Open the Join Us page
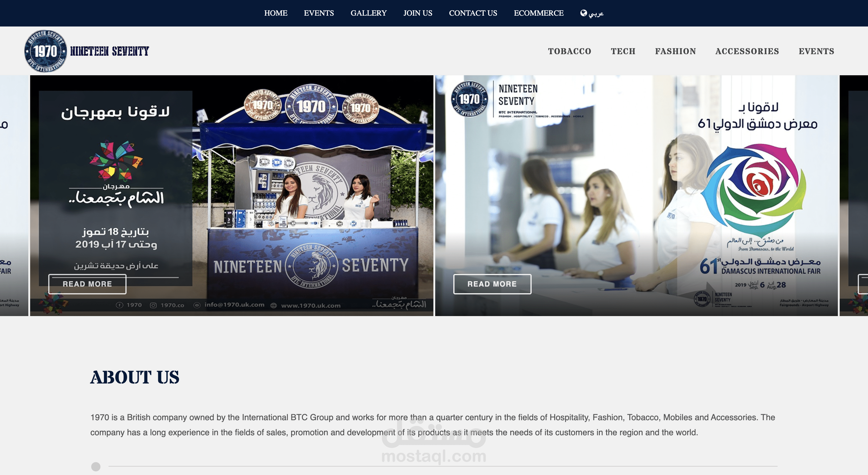Screen dimensions: 868x475 point(417,13)
